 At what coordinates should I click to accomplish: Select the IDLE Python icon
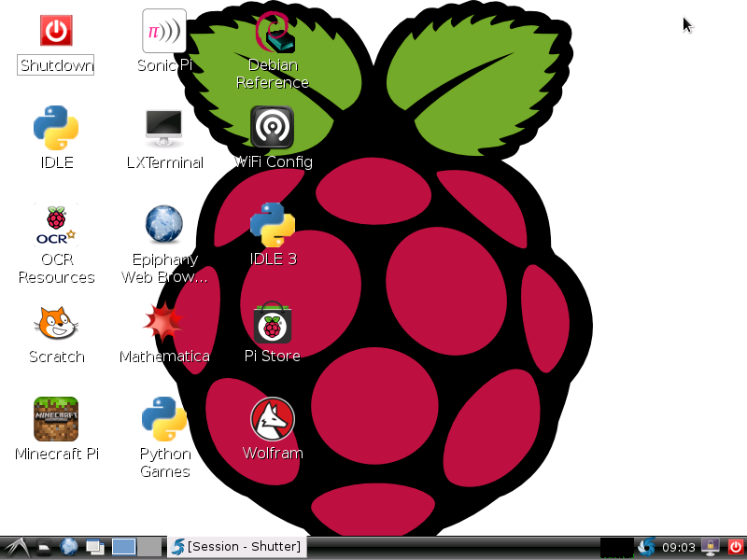pyautogui.click(x=56, y=128)
